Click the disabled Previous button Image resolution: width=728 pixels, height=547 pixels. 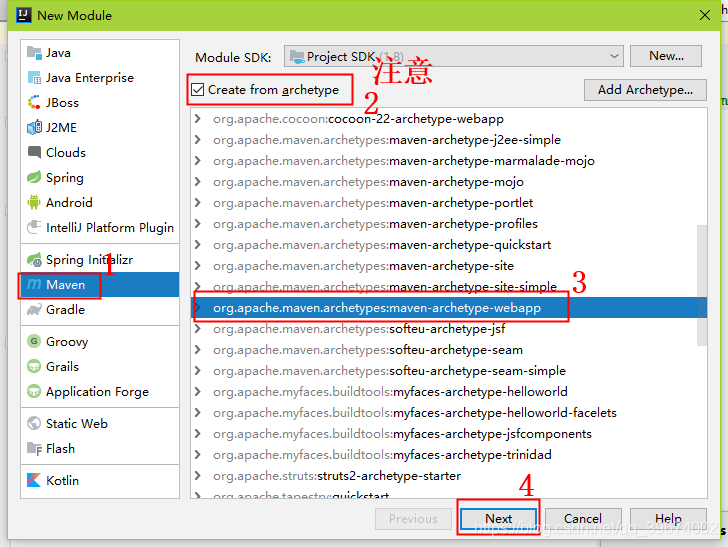click(x=413, y=518)
